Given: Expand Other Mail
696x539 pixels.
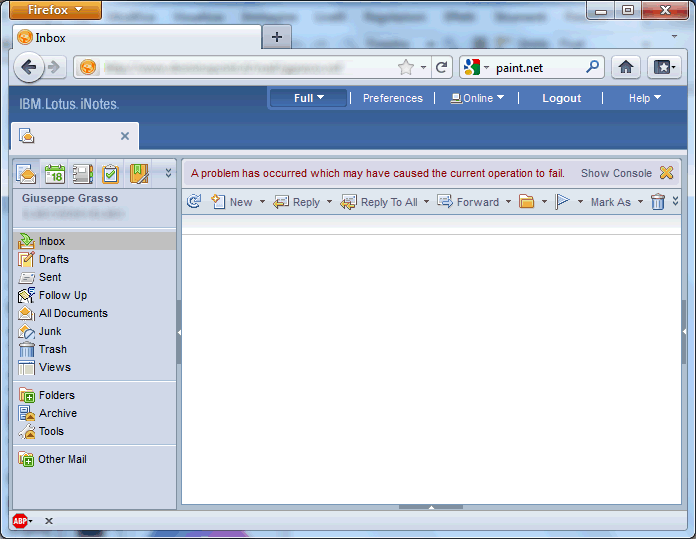Looking at the screenshot, I should 95,459.
